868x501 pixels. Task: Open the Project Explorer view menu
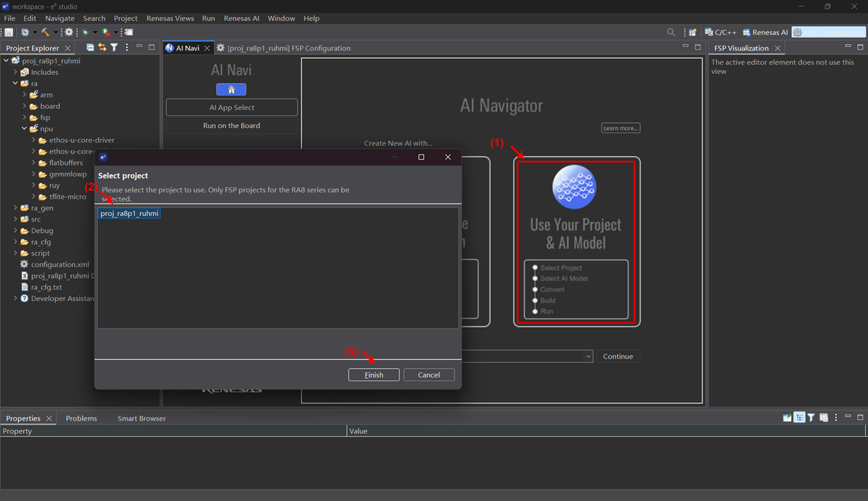click(x=127, y=47)
